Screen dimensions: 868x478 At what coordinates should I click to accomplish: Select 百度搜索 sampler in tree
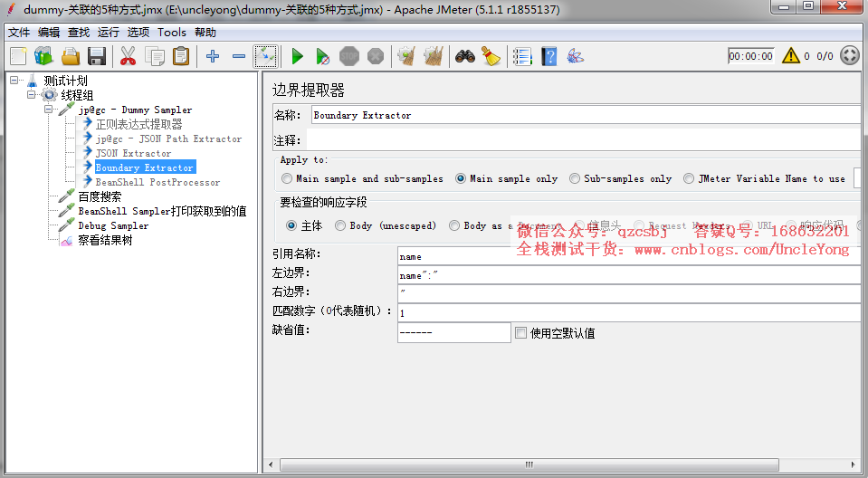pyautogui.click(x=100, y=196)
